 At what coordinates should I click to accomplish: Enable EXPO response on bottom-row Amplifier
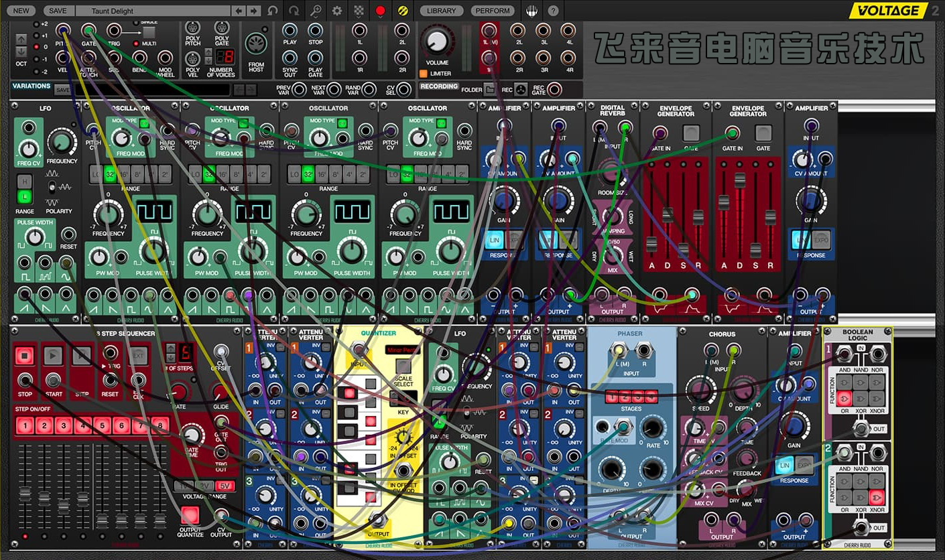pos(804,465)
